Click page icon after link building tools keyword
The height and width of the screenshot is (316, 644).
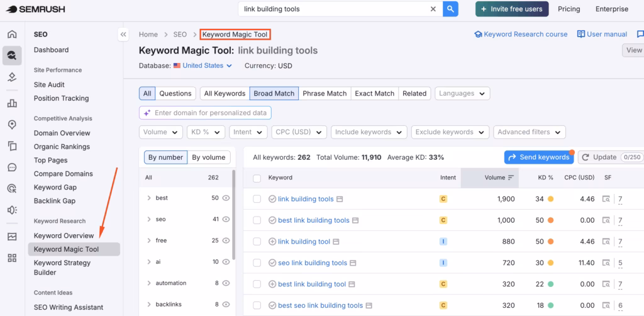339,200
